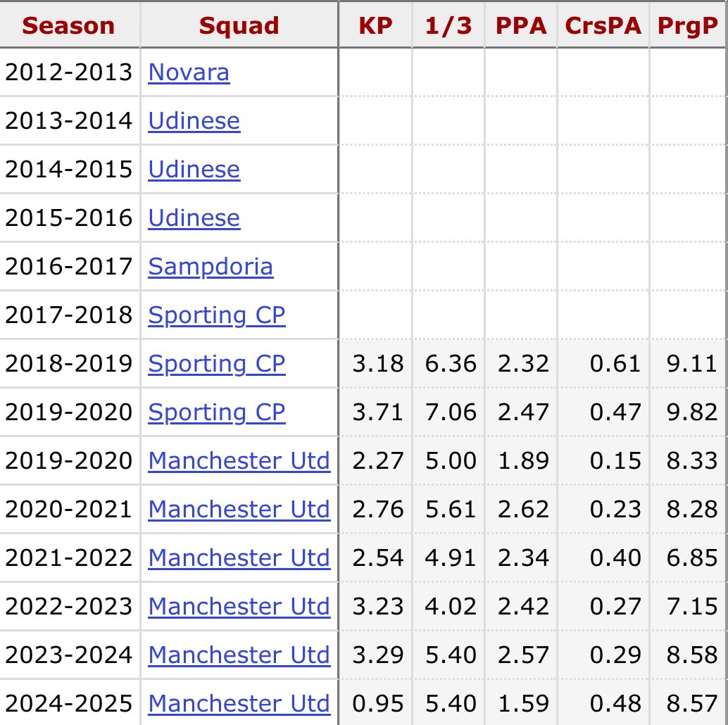728x725 pixels.
Task: Open Udinese link for 2013-2014 season
Action: click(194, 120)
